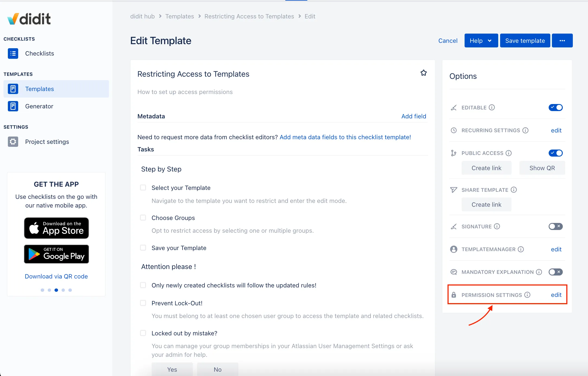
Task: Click Save template button
Action: [525, 41]
